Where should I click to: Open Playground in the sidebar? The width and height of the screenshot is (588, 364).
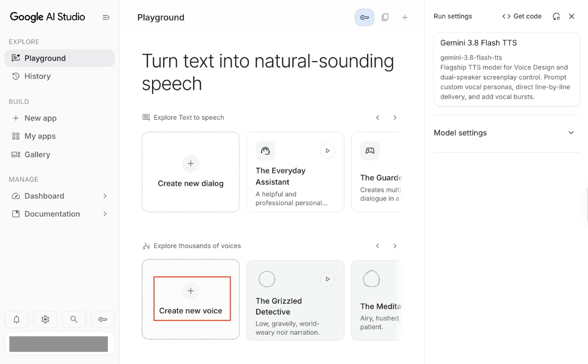[60, 58]
